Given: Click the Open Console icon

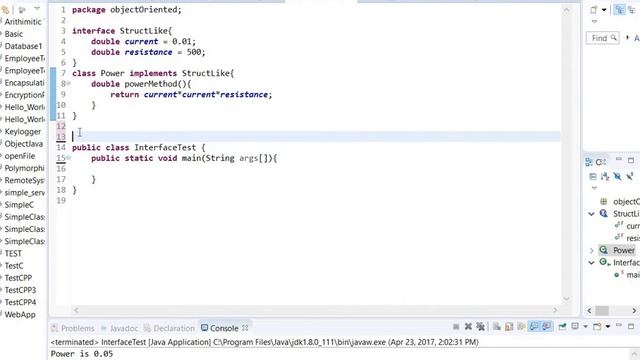Looking at the screenshot, I should click(x=597, y=327).
